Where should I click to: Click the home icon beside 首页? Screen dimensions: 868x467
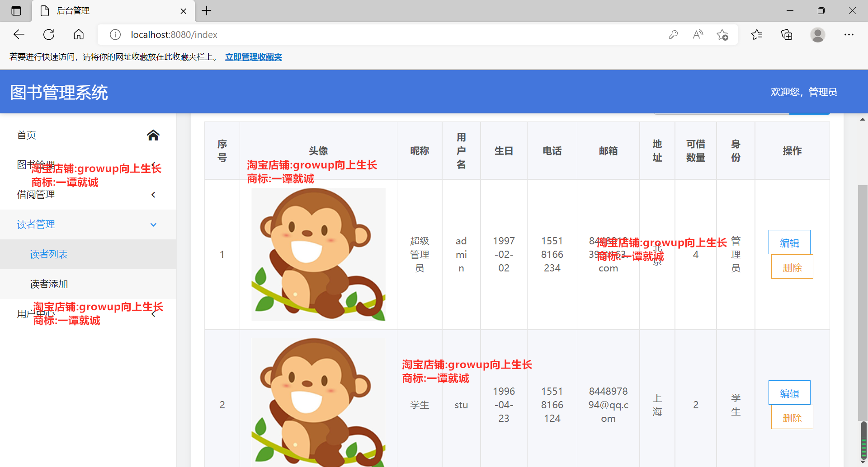click(153, 135)
